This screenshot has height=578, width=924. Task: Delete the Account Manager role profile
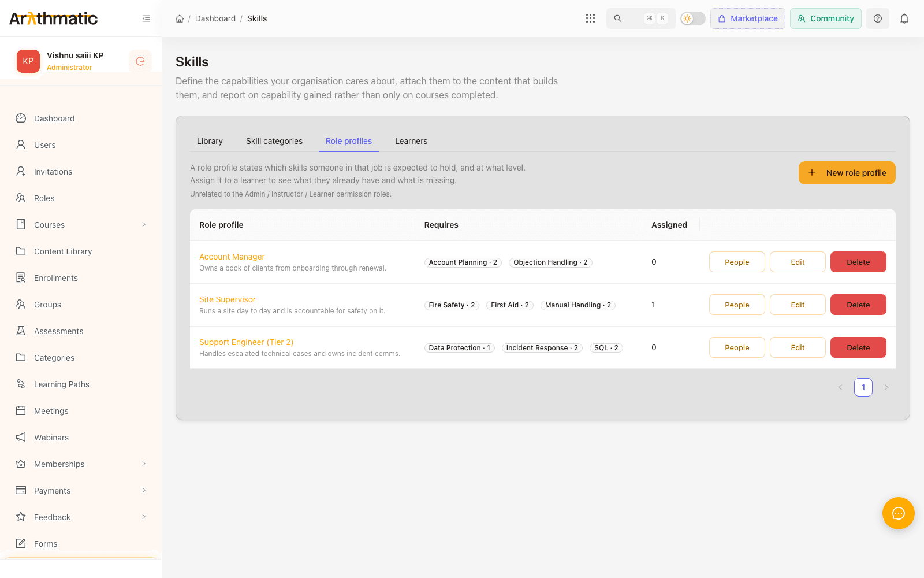(858, 262)
